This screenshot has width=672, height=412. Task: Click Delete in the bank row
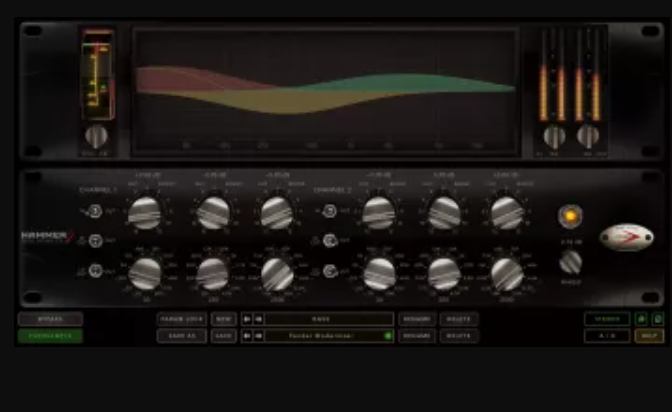(x=459, y=319)
